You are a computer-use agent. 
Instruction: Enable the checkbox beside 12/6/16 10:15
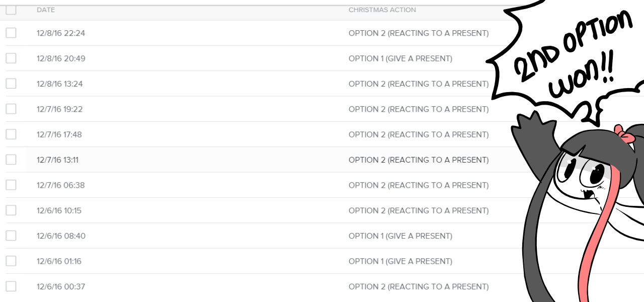pos(11,210)
